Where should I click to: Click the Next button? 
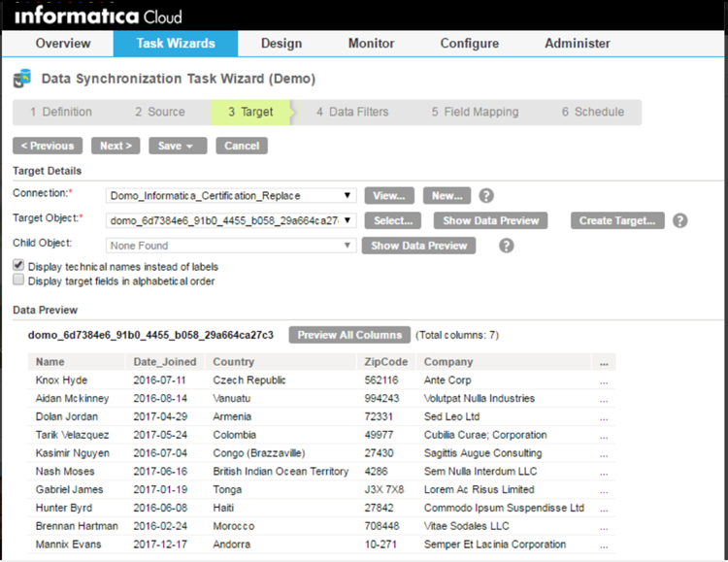pyautogui.click(x=116, y=146)
